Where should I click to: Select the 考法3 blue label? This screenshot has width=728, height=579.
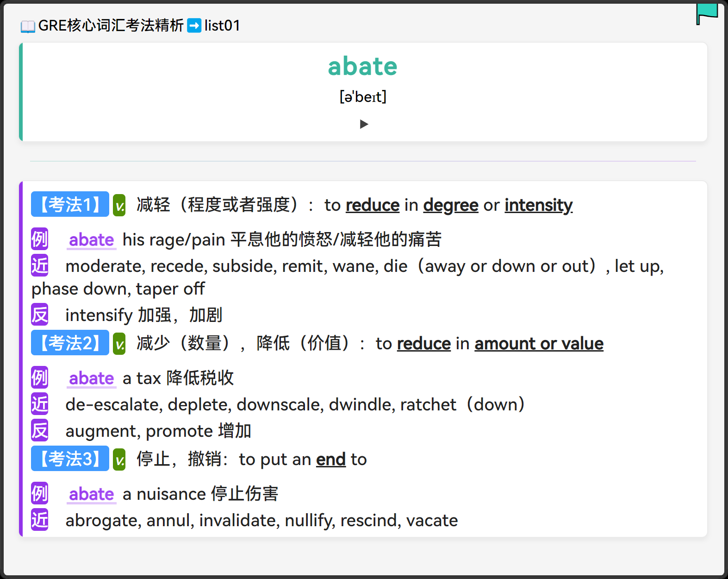(x=70, y=459)
